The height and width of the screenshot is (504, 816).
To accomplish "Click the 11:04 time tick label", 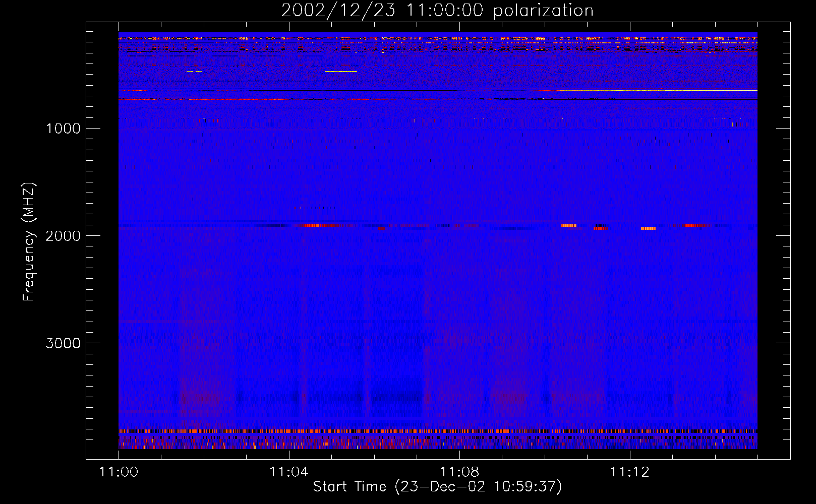I will pyautogui.click(x=289, y=472).
